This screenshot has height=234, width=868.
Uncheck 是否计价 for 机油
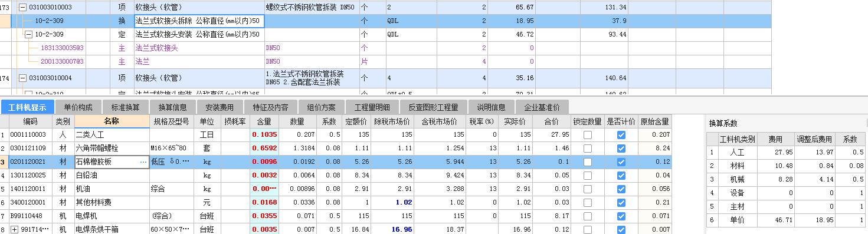coord(621,189)
